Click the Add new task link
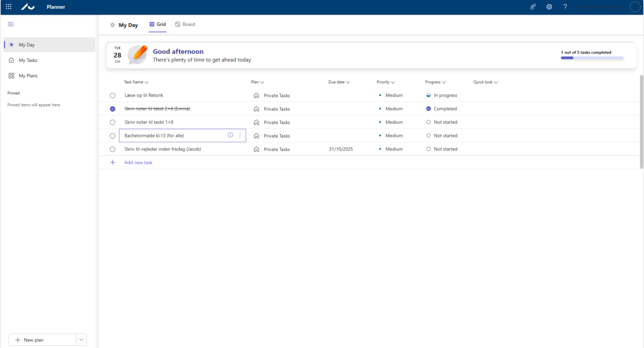644x348 pixels. tap(138, 162)
